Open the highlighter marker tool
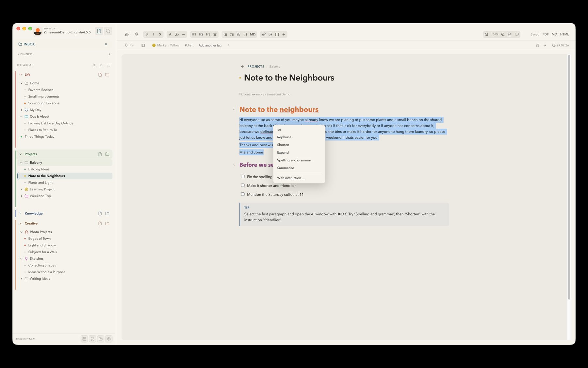The image size is (588, 368). tap(177, 34)
